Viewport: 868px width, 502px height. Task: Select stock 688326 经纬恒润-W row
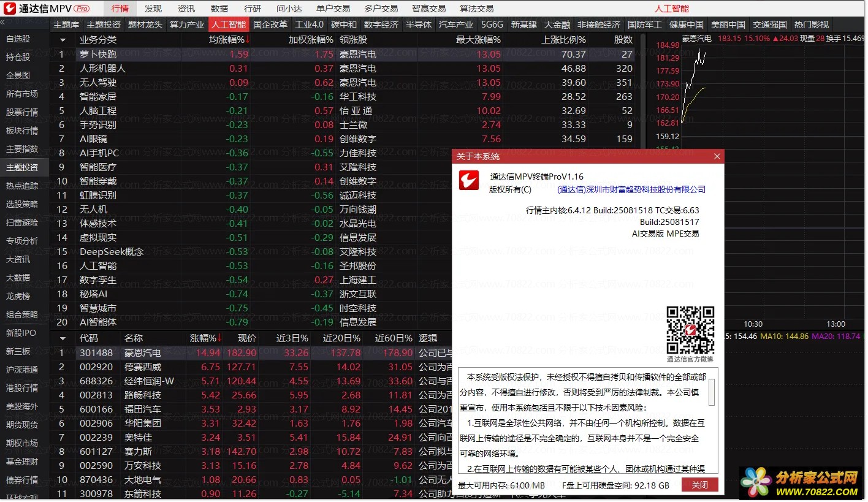point(252,381)
